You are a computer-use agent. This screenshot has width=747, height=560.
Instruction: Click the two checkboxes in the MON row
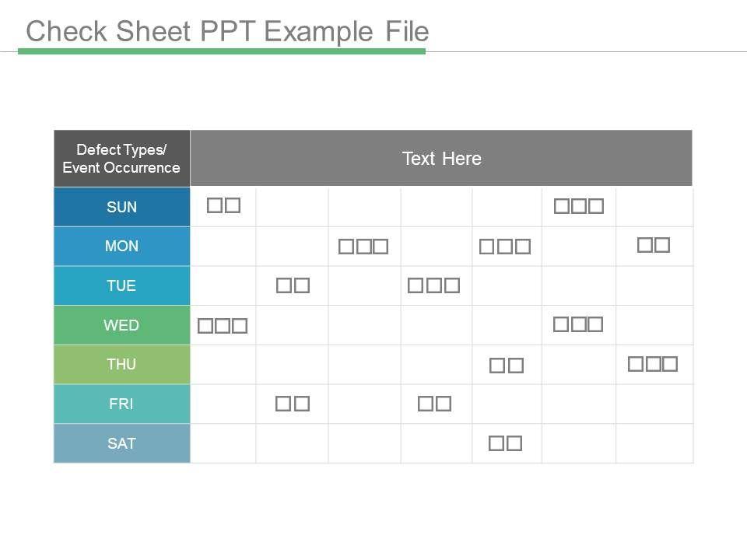point(654,246)
